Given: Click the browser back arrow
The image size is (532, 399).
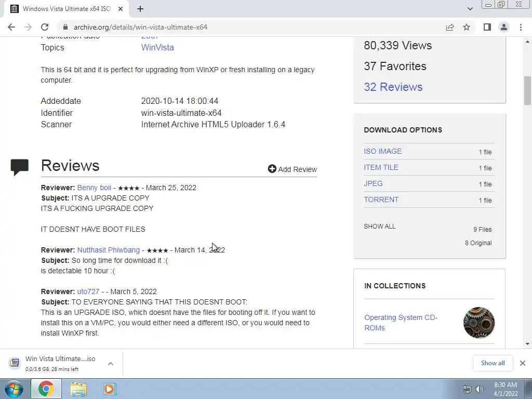Looking at the screenshot, I should click(11, 27).
